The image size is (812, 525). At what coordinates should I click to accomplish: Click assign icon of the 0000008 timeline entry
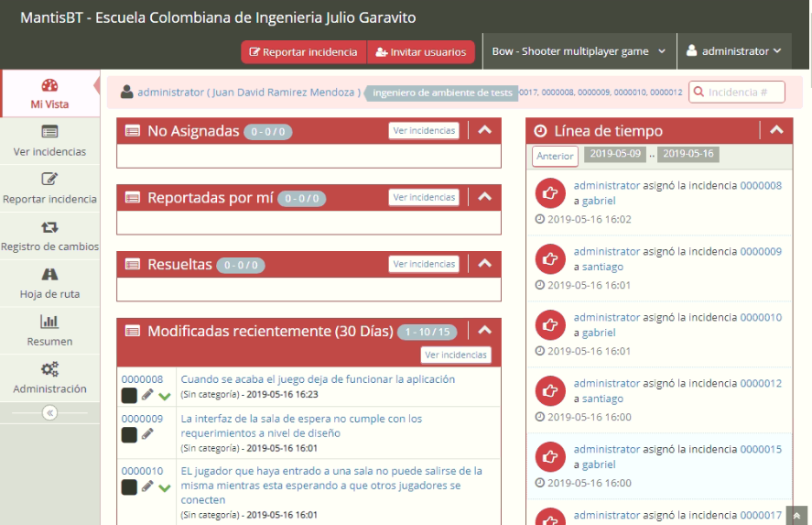click(x=550, y=192)
